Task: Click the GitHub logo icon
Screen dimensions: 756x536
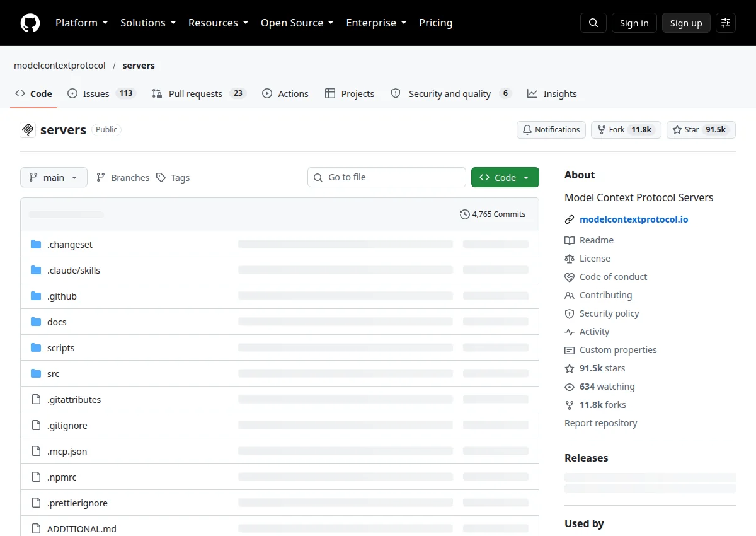Action: pyautogui.click(x=30, y=23)
